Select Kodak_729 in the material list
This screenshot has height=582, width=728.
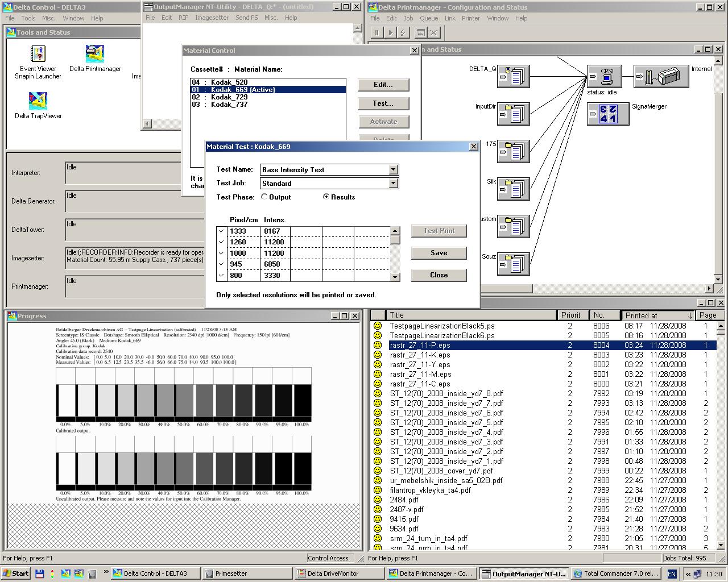tap(268, 97)
